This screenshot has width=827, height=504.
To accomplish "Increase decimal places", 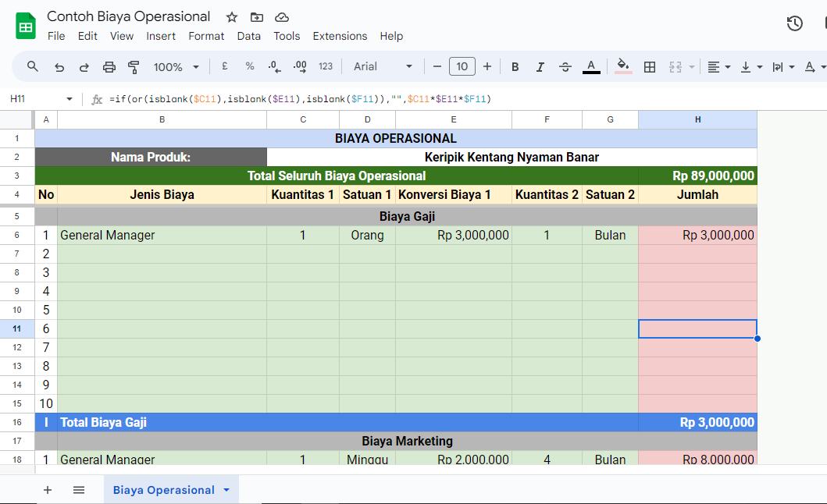I will point(300,66).
